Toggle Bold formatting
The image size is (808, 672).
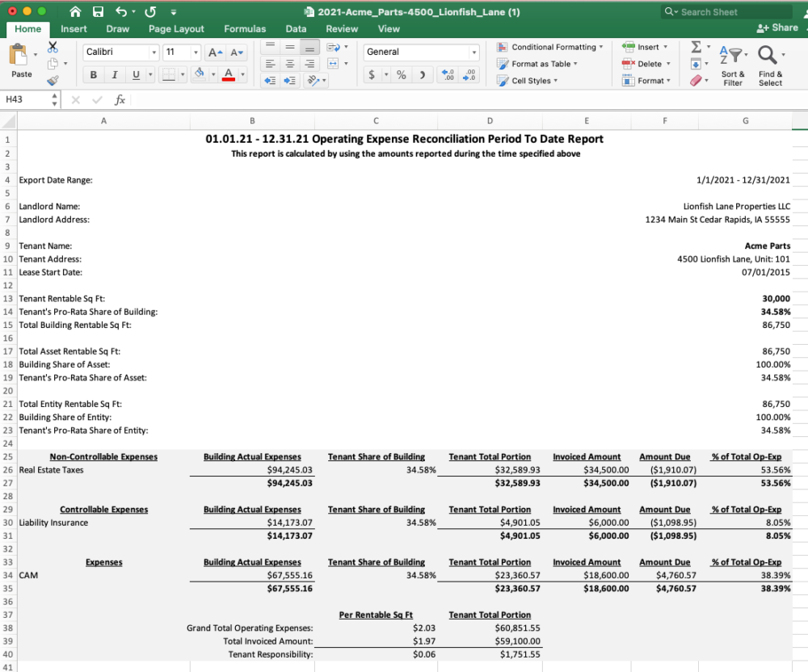94,74
